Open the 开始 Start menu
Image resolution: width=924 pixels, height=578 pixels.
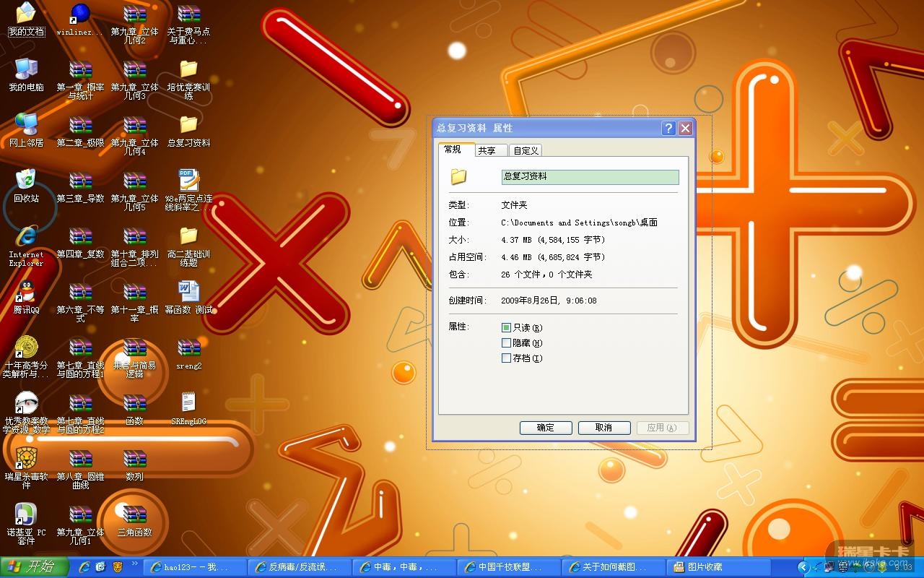pos(35,567)
